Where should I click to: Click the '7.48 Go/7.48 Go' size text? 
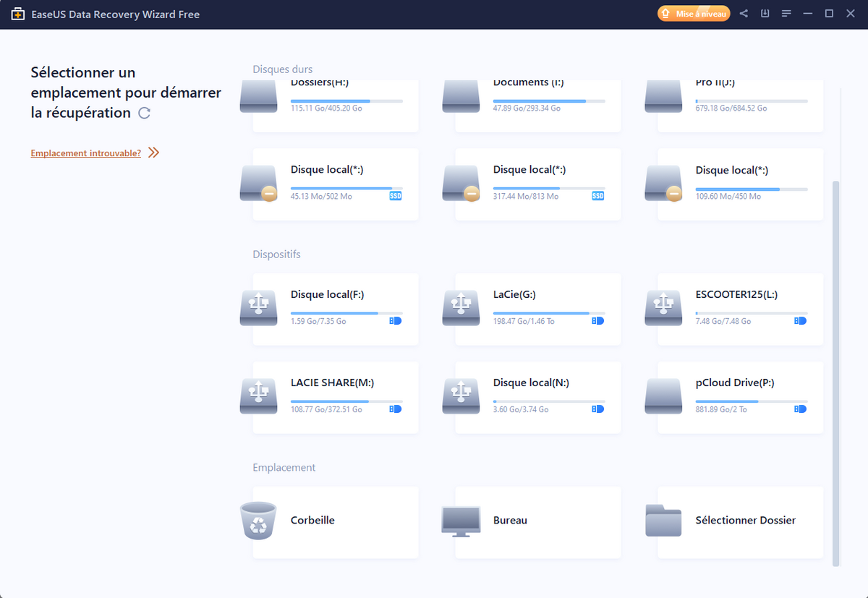coord(723,321)
